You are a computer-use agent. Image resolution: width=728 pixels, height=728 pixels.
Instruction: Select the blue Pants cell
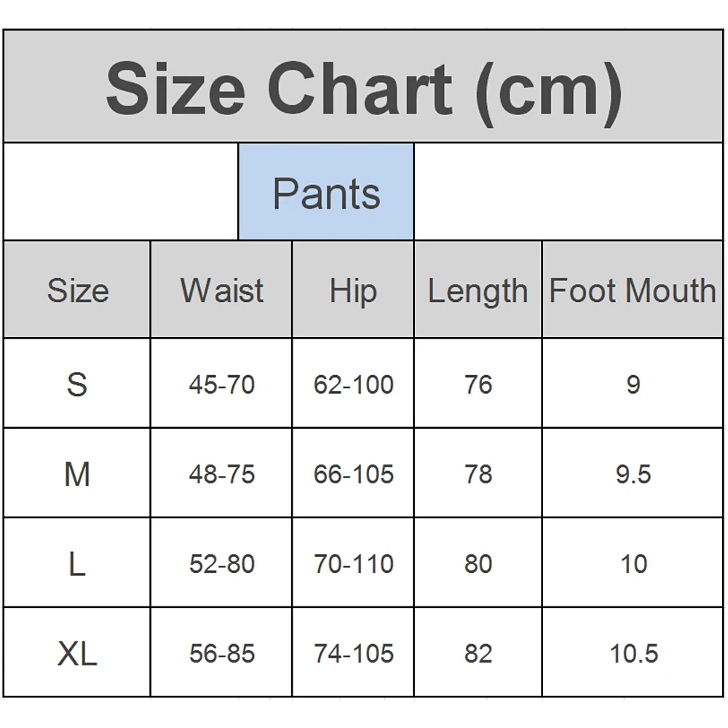326,193
